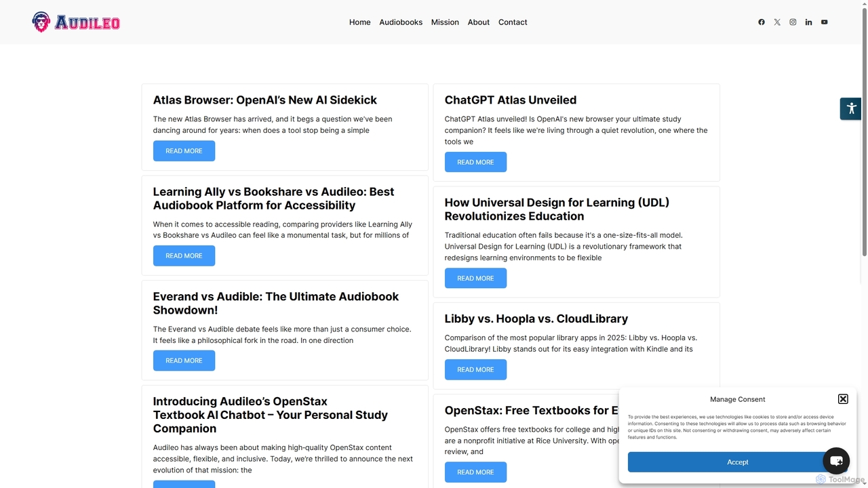Read more on Libby vs. Hoopla

point(475,369)
